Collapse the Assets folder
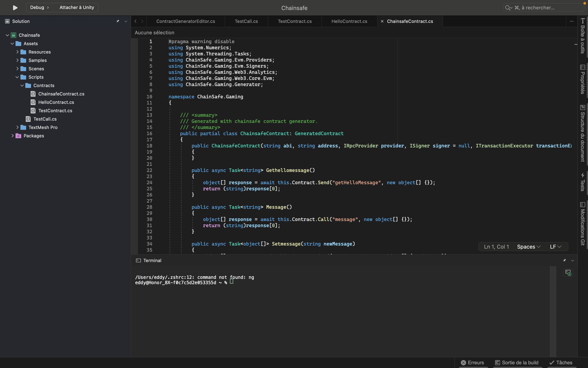 tap(12, 44)
